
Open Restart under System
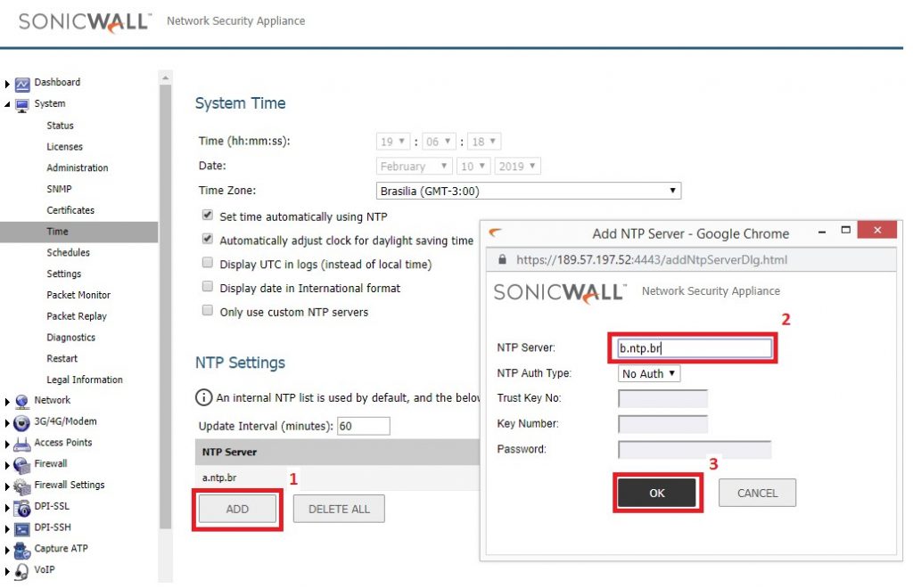coord(62,359)
